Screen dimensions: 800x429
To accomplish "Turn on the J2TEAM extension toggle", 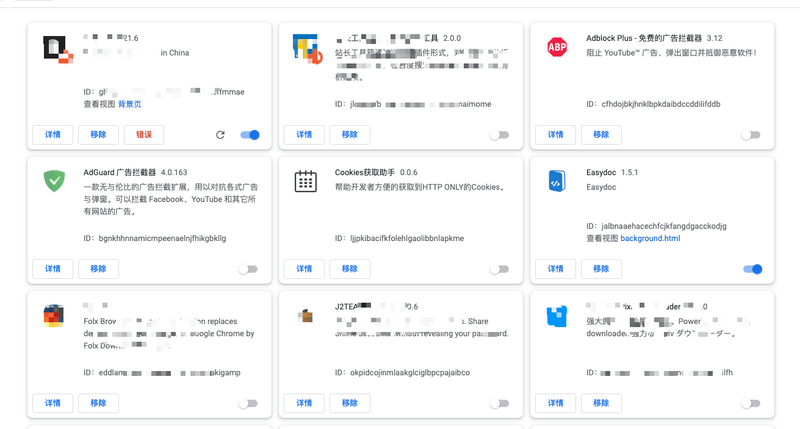I will [x=499, y=403].
